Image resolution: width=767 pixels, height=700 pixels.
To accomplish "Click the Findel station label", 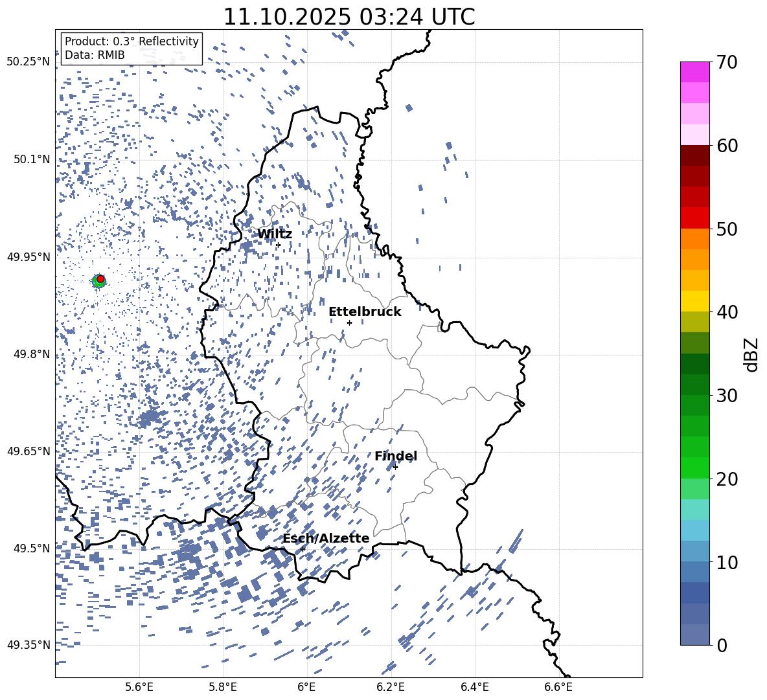I will click(x=396, y=456).
